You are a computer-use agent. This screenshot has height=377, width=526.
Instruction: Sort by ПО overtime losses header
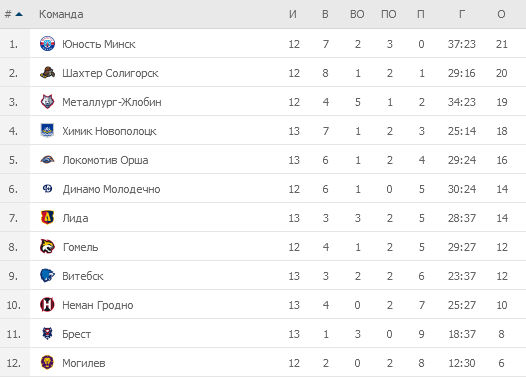click(388, 14)
